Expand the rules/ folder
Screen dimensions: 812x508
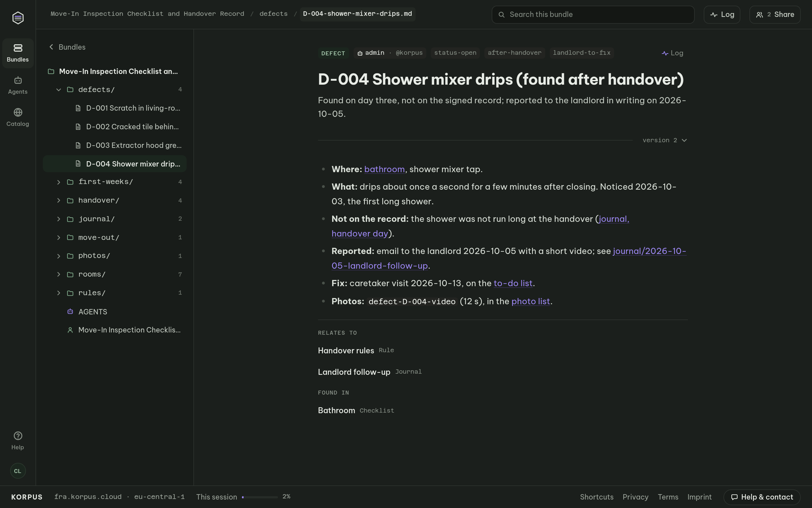tap(59, 293)
